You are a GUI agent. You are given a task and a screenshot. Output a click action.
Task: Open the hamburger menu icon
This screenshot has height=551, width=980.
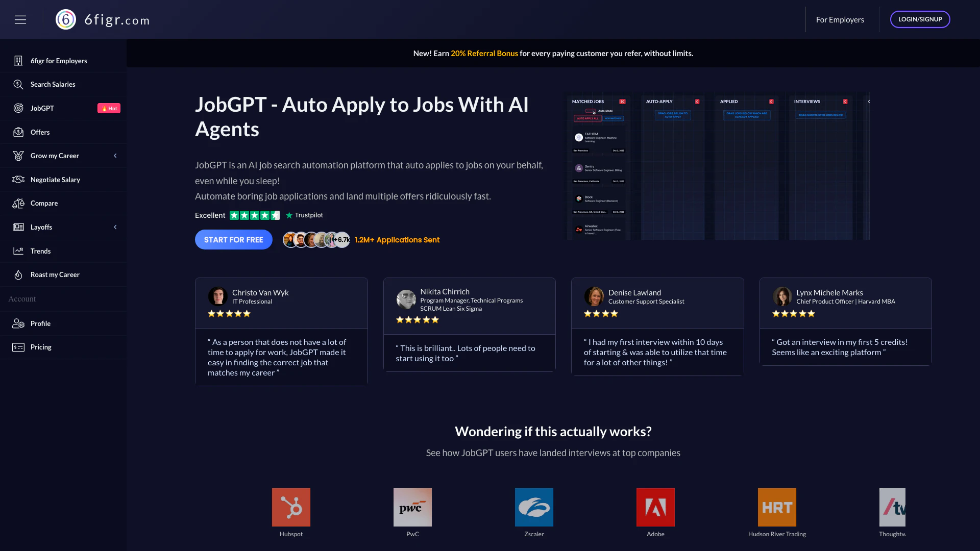[20, 19]
